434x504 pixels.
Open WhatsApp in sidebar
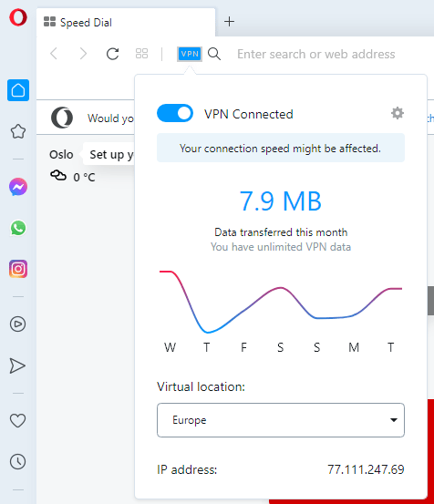[18, 228]
